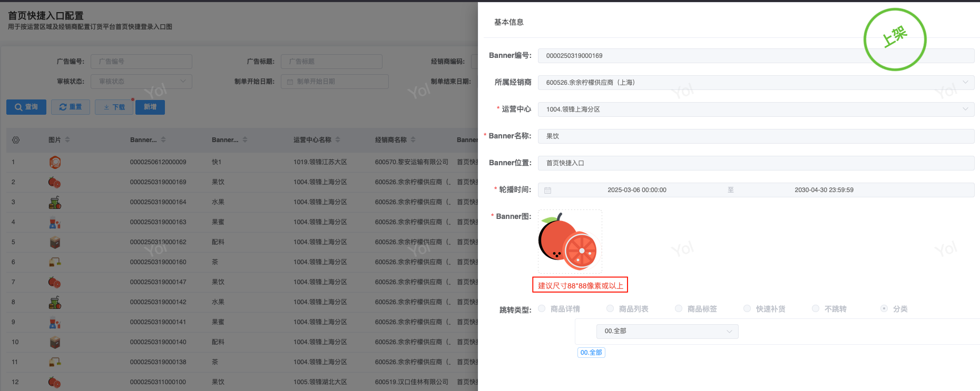Click the fruit thumbnail for banner 0000250319000147
This screenshot has height=391, width=980.
coord(55,282)
